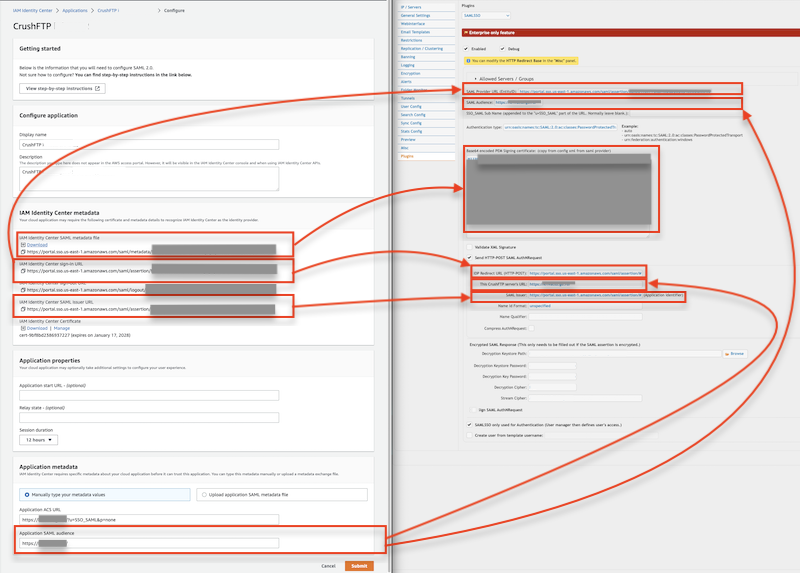Select Upload application SAML metadata file
The height and width of the screenshot is (573, 800).
point(282,494)
